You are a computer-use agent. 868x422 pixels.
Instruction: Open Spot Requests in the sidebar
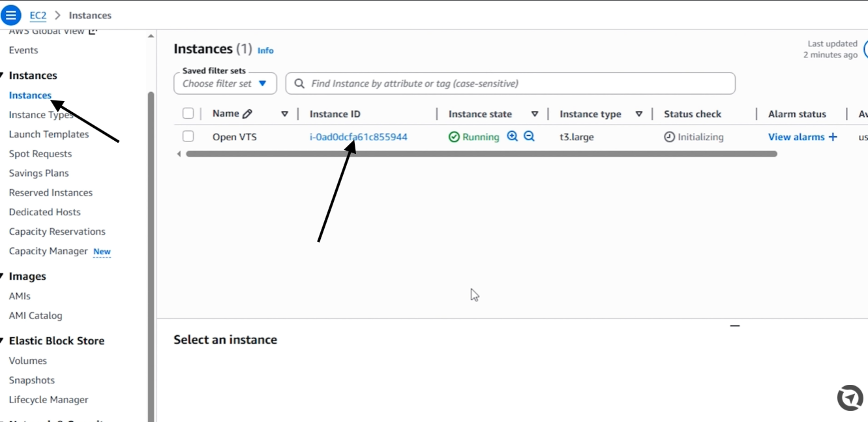(40, 154)
